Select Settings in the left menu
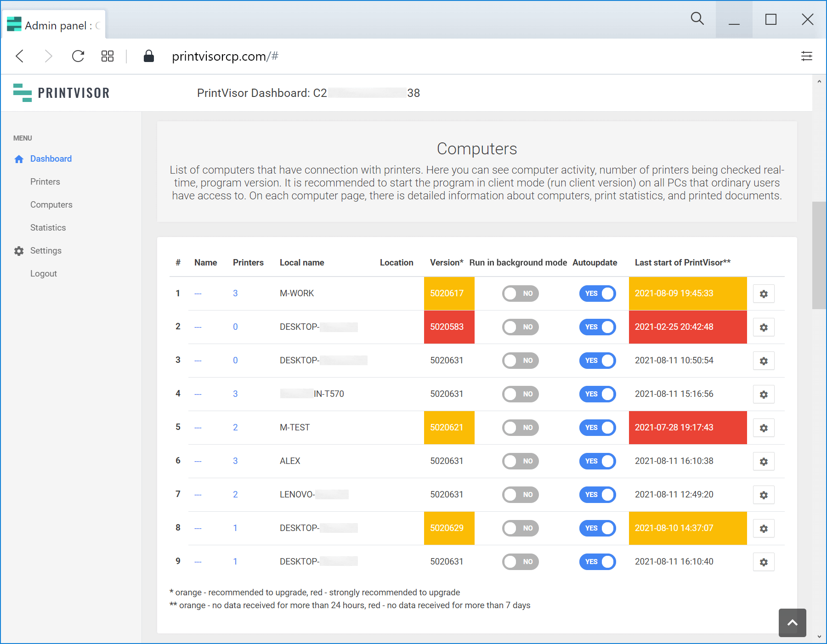 tap(45, 251)
